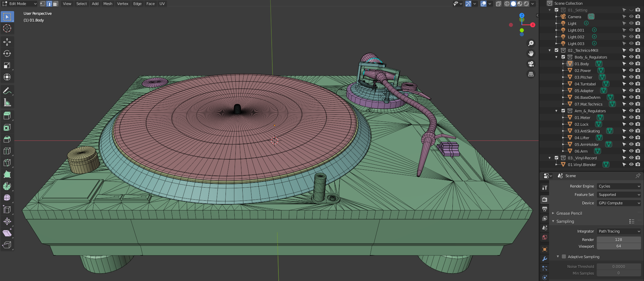Switch to face select mode icon
The height and width of the screenshot is (281, 644).
pyautogui.click(x=56, y=4)
